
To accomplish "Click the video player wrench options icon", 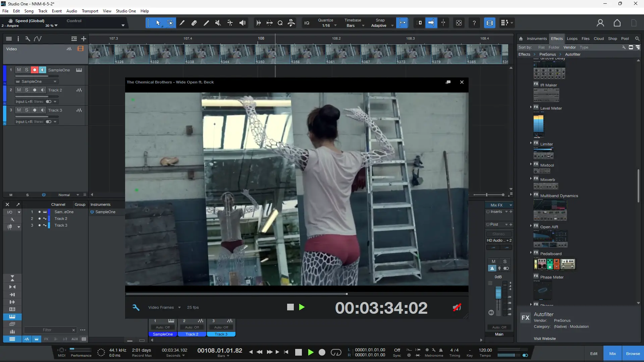I will (x=136, y=307).
